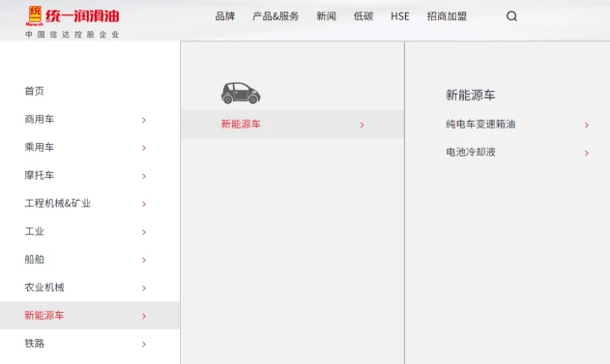Click the arrow beside 农业机械
Image resolution: width=610 pixels, height=364 pixels.
pos(144,288)
